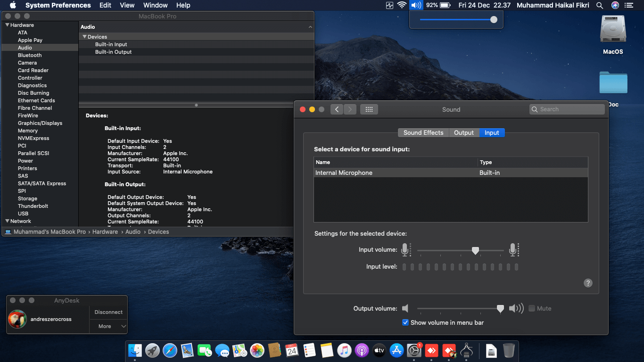Uncheck Show volume in menu bar
This screenshot has height=362, width=644.
coord(405,322)
